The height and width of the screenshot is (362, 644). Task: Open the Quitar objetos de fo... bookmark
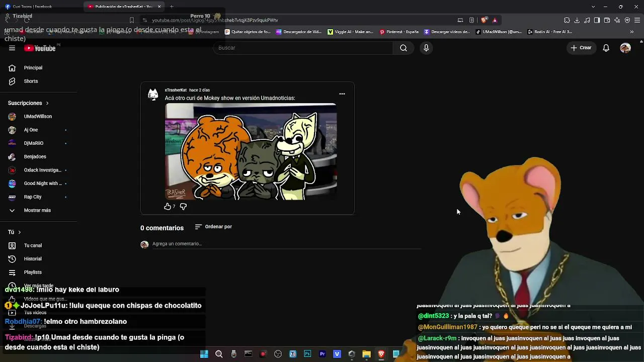click(248, 32)
